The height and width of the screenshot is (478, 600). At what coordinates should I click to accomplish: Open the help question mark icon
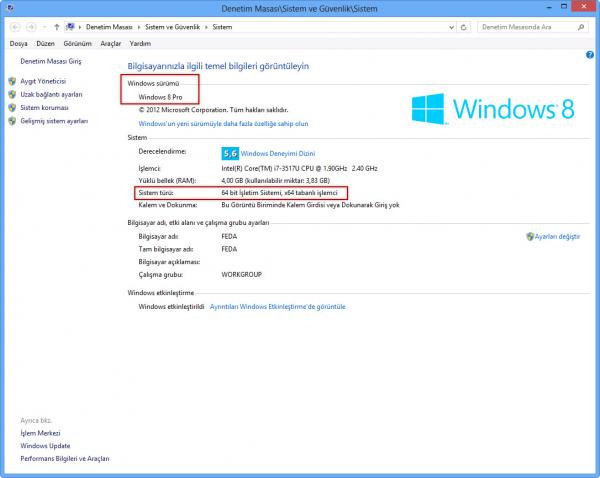pyautogui.click(x=590, y=55)
